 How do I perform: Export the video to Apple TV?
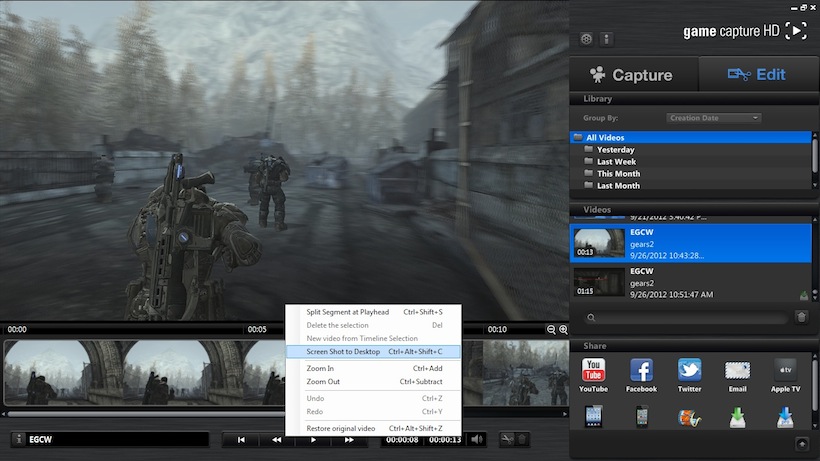(785, 375)
